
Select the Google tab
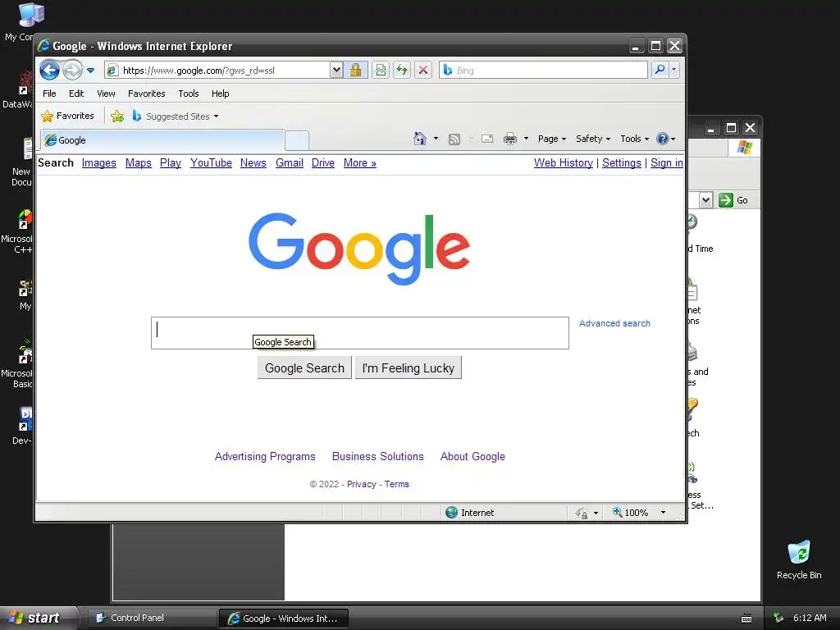162,140
